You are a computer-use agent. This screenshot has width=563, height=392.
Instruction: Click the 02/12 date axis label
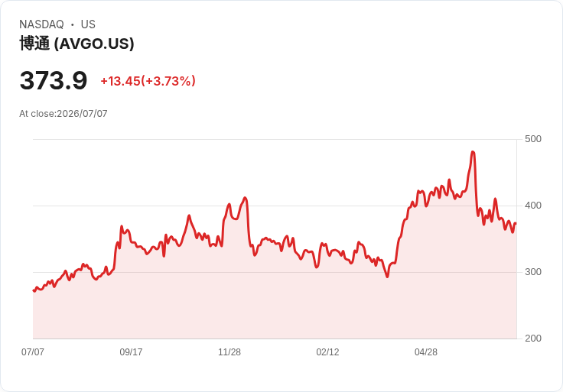[327, 352]
